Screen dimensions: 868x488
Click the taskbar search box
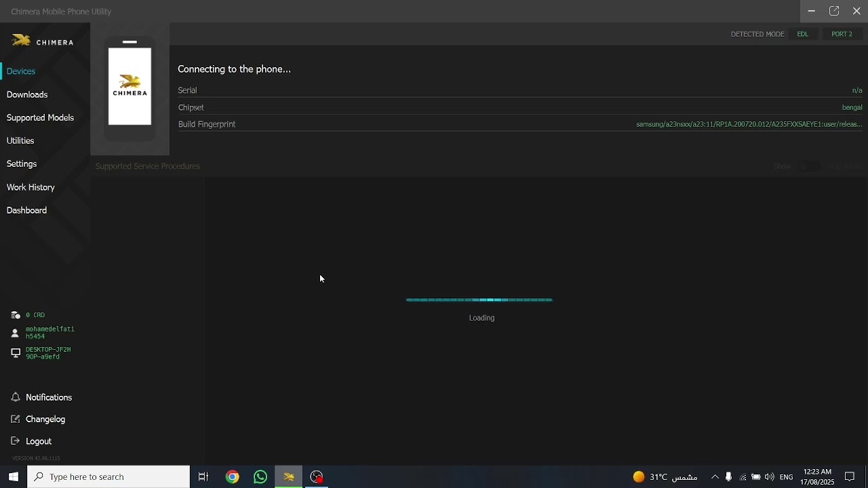point(108,477)
